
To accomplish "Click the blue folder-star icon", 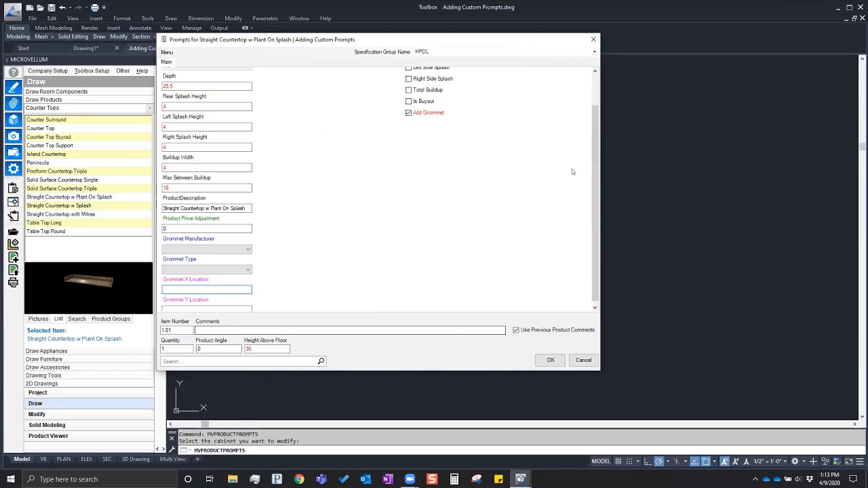I will tap(13, 152).
